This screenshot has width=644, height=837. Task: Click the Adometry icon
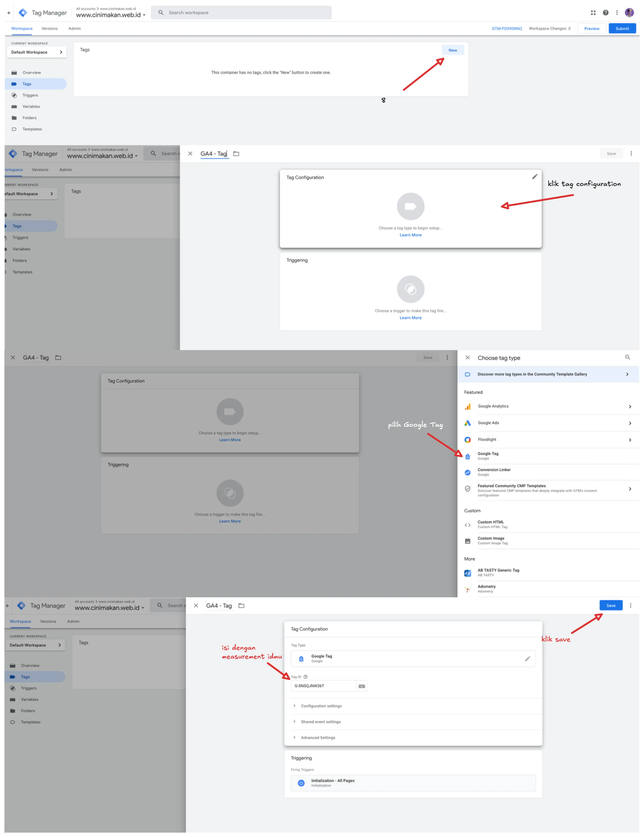pos(467,589)
